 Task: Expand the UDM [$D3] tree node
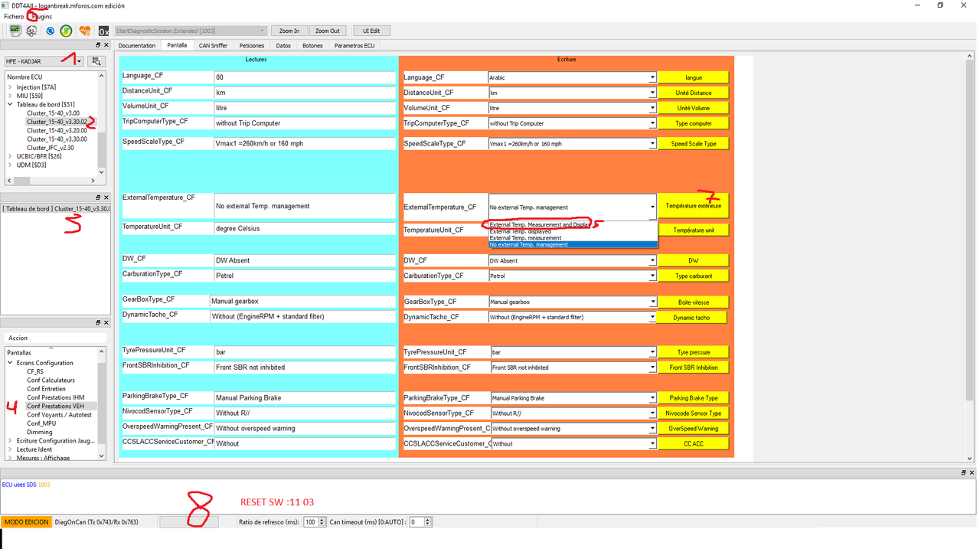coord(10,165)
